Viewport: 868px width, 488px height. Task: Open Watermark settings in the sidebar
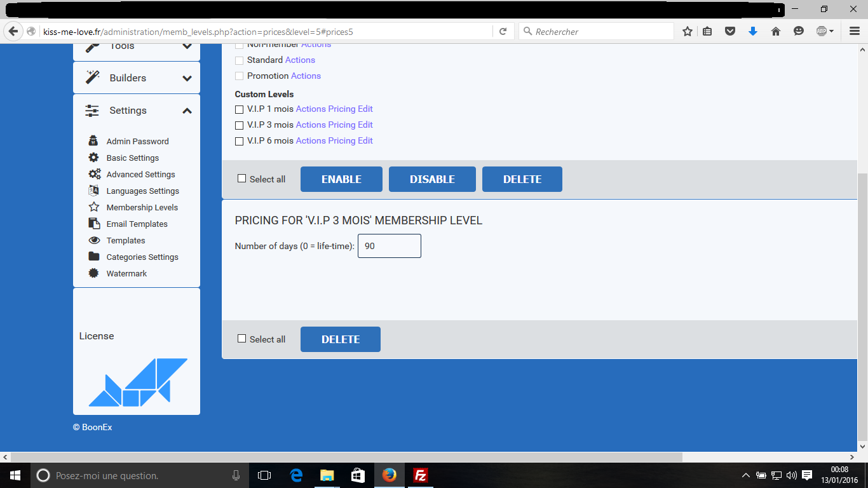[x=126, y=273]
